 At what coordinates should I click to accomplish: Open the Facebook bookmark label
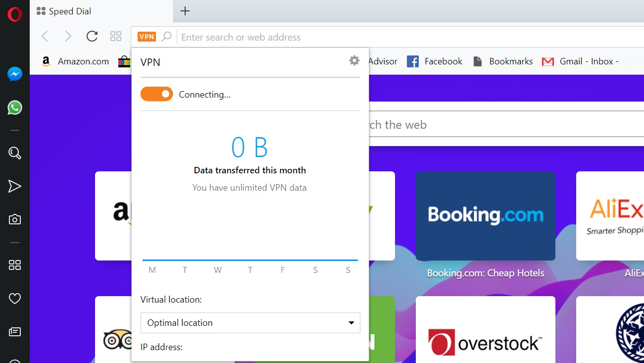tap(444, 61)
